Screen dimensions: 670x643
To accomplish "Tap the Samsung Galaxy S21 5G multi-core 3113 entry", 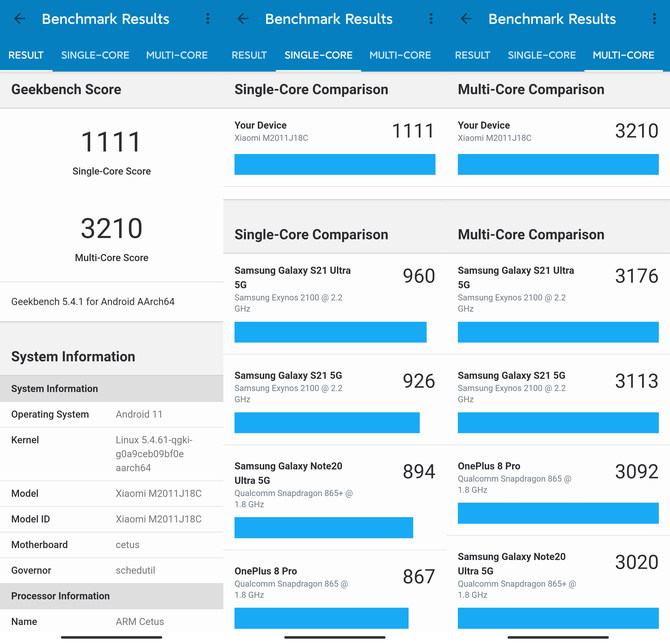I will 558,399.
